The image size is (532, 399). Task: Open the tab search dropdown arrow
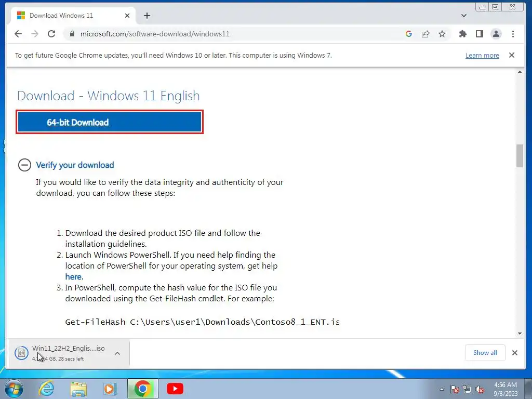pyautogui.click(x=464, y=16)
